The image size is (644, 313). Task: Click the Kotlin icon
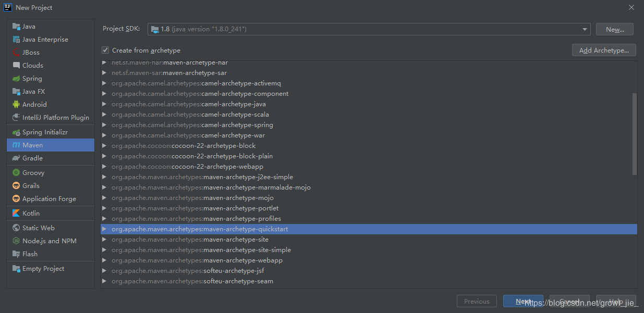16,214
